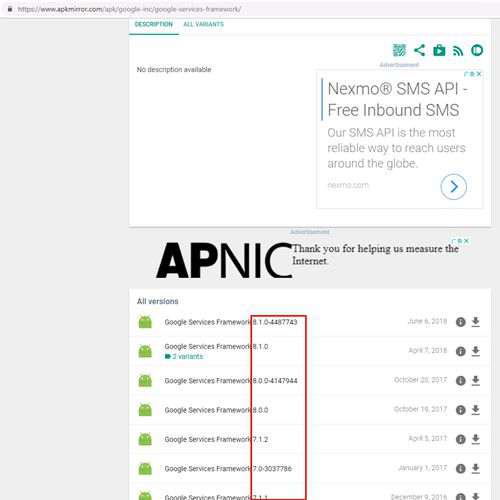The image size is (500, 500).
Task: Close the Nexmo SMS API advertisement
Action: tap(479, 74)
